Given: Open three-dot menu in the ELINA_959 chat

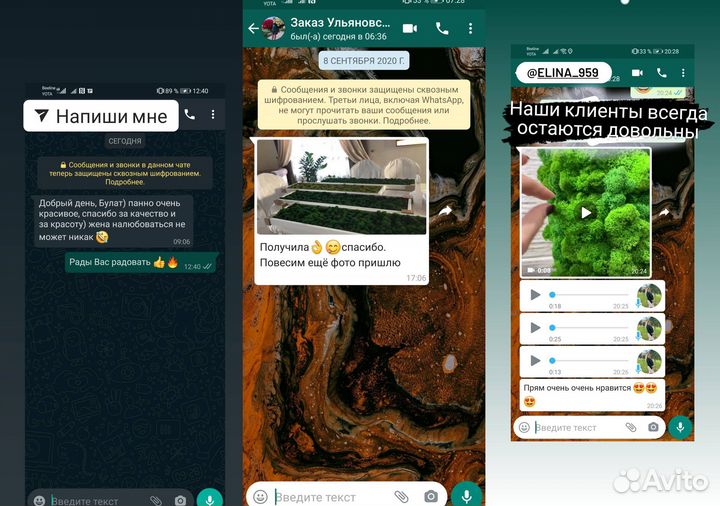Looking at the screenshot, I should click(683, 73).
